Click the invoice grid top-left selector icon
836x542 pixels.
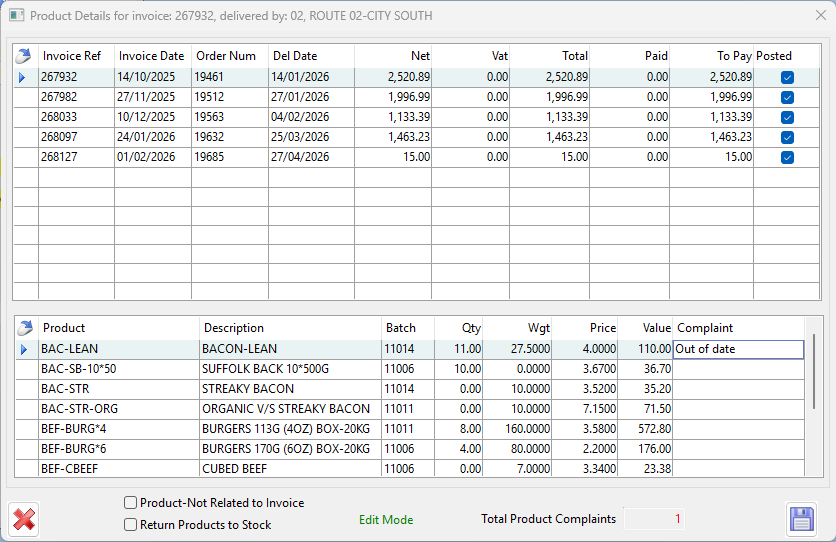tap(25, 56)
